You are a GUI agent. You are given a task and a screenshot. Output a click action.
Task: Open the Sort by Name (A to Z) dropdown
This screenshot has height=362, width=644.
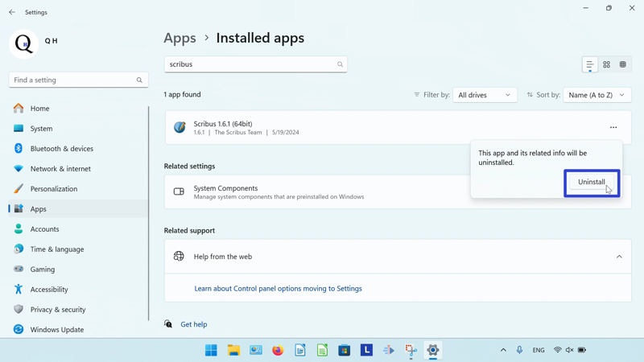coord(597,95)
